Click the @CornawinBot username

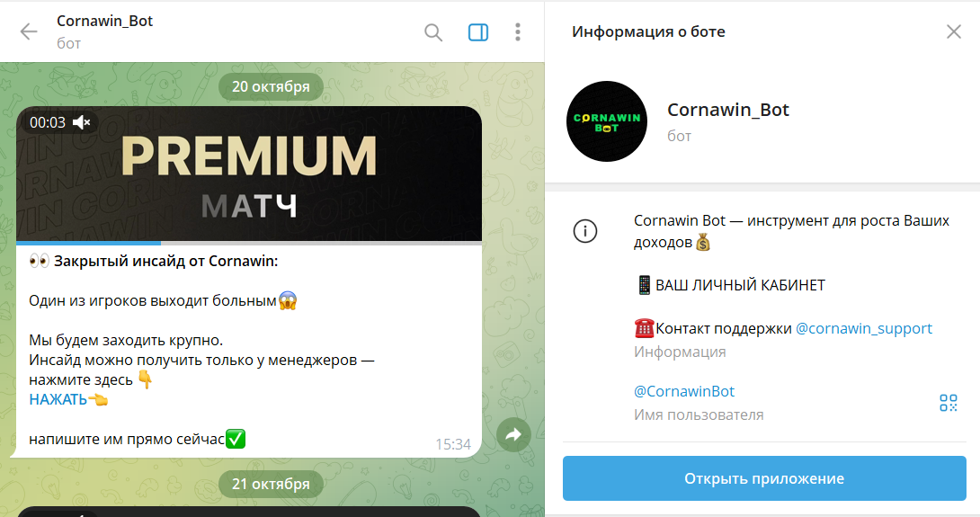point(684,391)
